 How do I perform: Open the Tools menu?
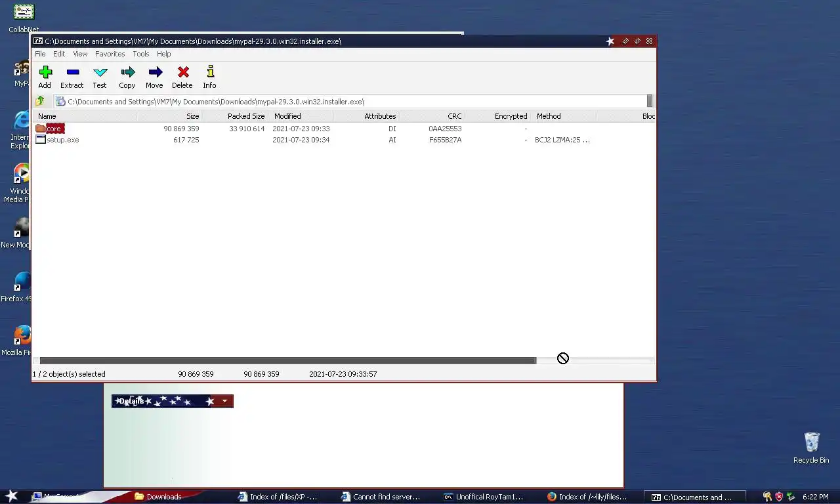141,54
